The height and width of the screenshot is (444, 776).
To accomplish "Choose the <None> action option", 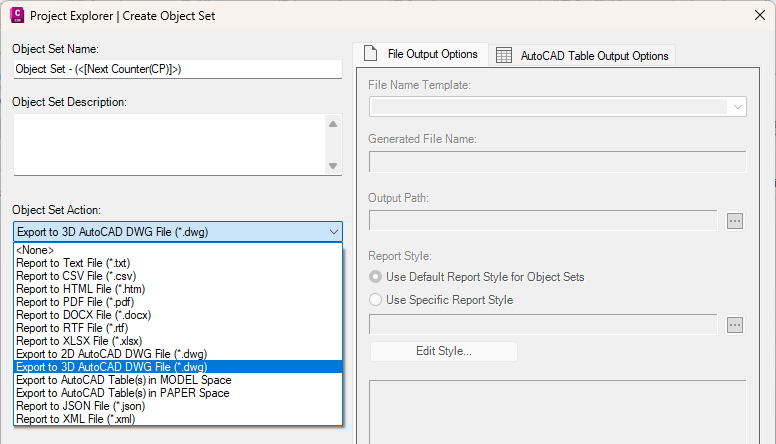I will coord(35,249).
